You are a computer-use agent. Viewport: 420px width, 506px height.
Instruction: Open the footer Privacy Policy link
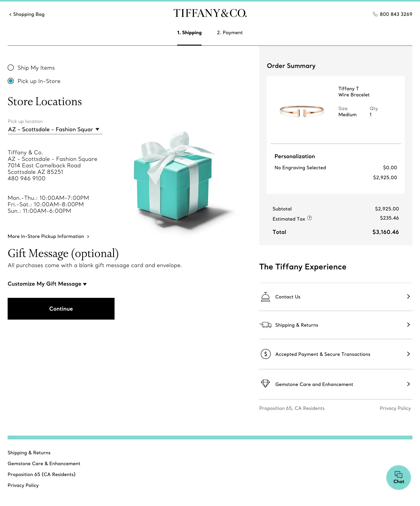[x=23, y=485]
